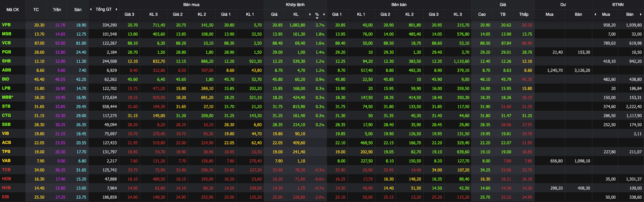644x202 pixels.
Task: Click STB's total value 558,444
Action: pos(110,107)
